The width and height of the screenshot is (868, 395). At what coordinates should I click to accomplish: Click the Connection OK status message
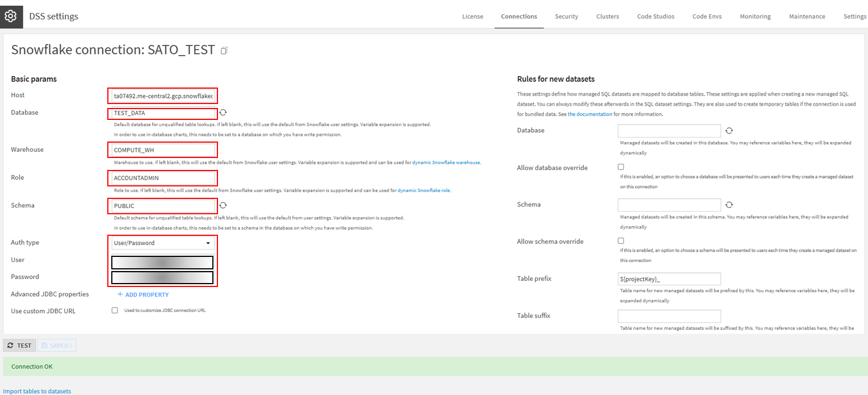(x=32, y=367)
